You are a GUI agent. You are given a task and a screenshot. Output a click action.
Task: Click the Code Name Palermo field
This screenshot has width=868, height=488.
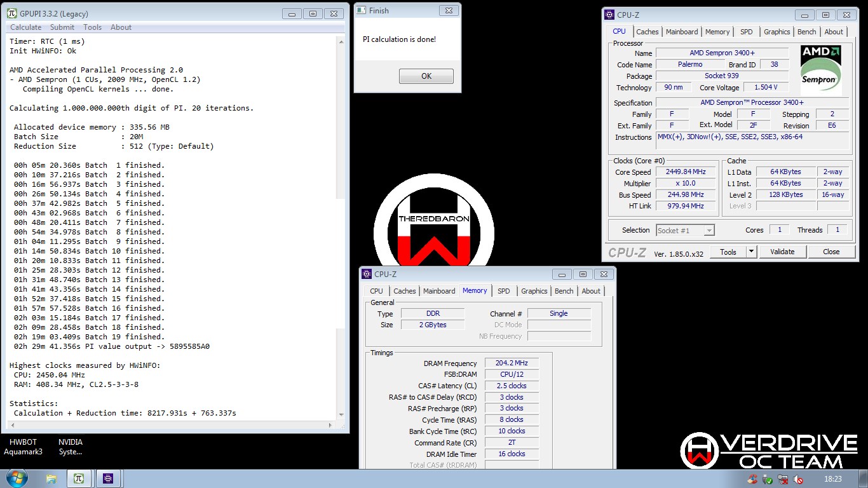click(690, 65)
